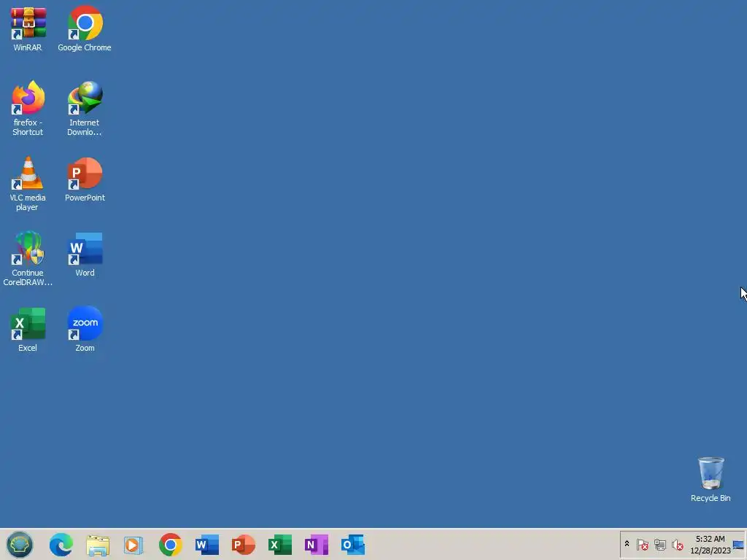Screen dimensions: 747x560
Task: Launch OneNote from the taskbar
Action: point(317,545)
